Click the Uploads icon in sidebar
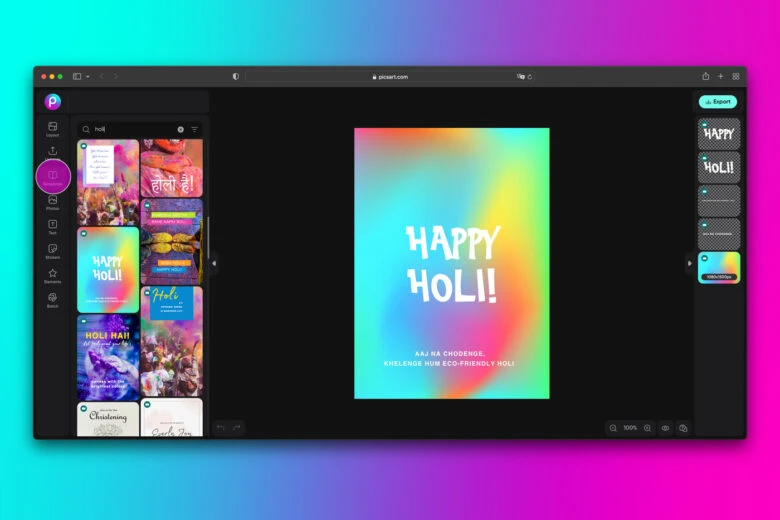 point(53,151)
